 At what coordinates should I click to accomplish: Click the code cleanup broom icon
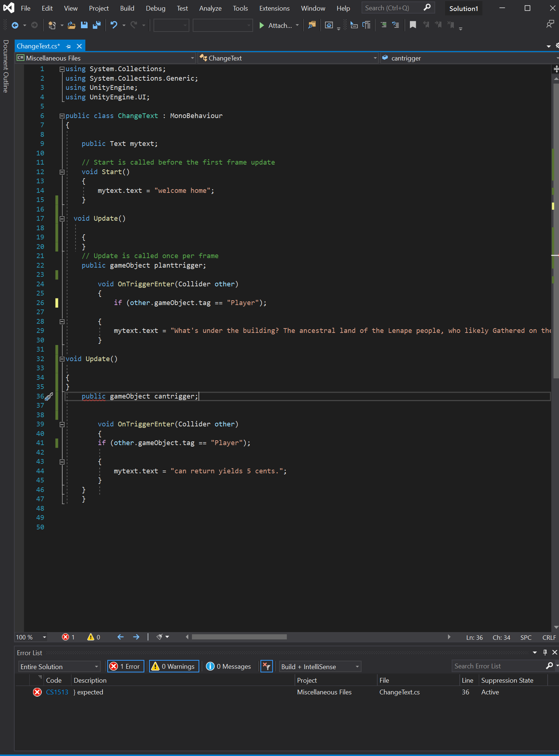point(160,637)
